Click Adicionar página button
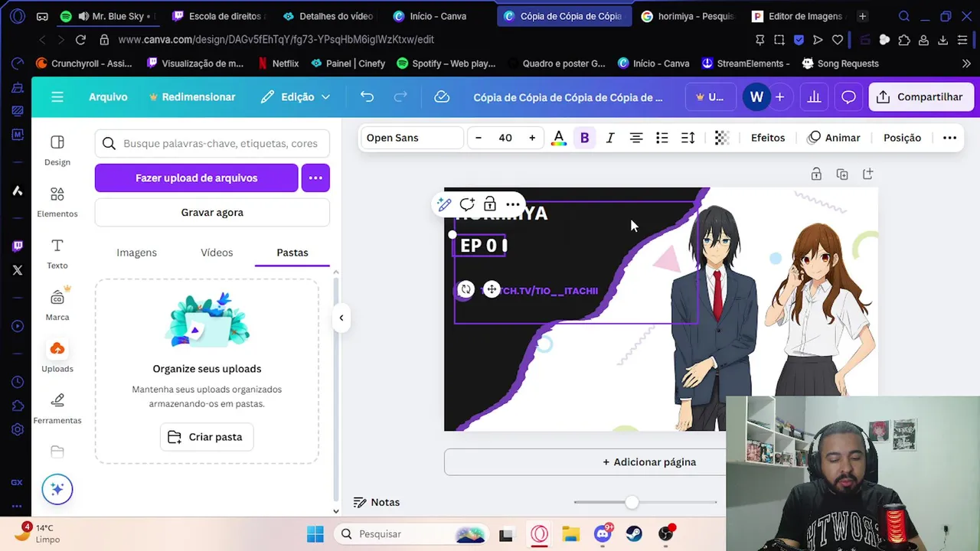Image resolution: width=980 pixels, height=551 pixels. [649, 462]
